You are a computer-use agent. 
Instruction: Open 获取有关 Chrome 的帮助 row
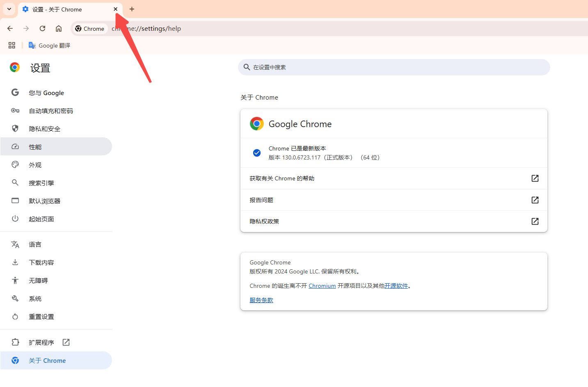click(394, 178)
